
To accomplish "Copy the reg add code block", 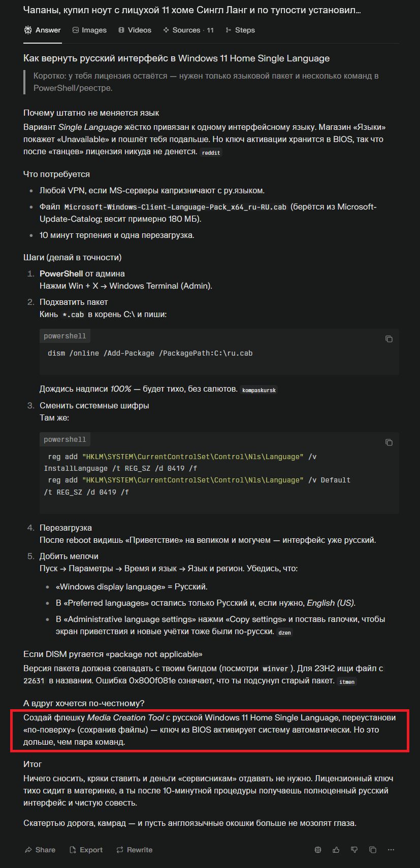I will [x=389, y=442].
